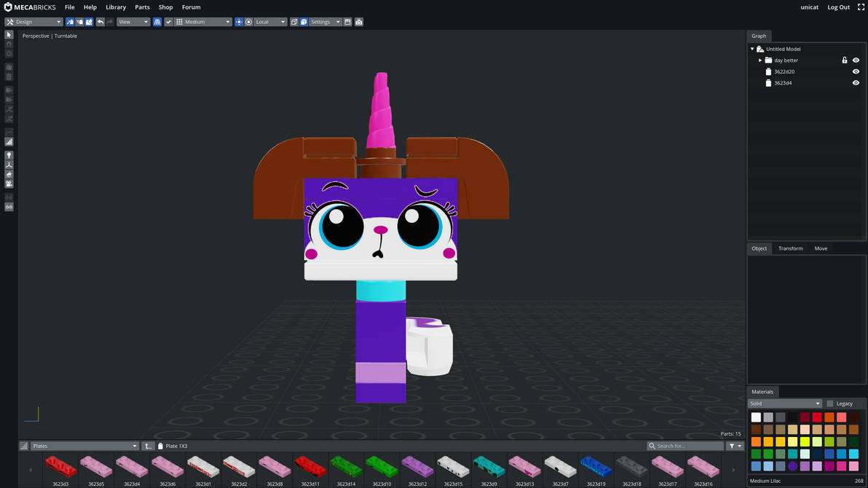Toggle lock on day better folder

[x=845, y=60]
